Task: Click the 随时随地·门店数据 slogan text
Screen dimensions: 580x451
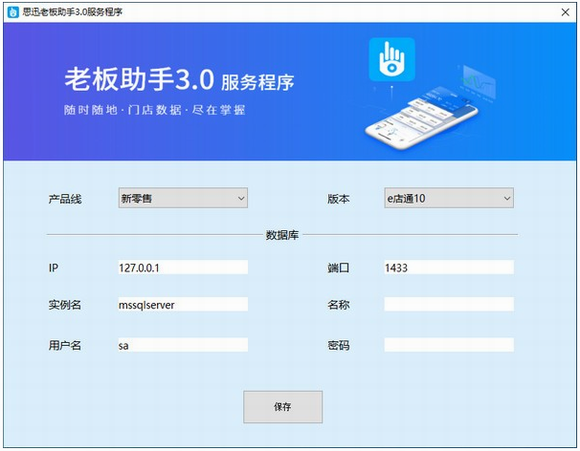Action: (123, 110)
